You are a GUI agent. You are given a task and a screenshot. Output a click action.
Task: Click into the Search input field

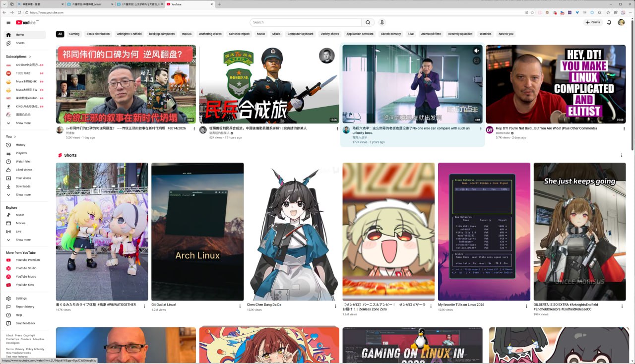[305, 22]
